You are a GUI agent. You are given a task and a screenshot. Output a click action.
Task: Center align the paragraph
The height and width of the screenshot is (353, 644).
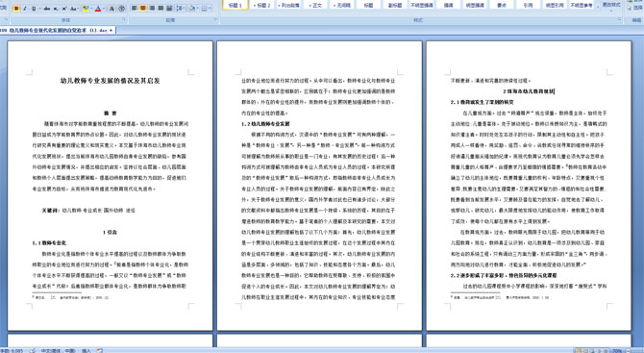tap(143, 8)
